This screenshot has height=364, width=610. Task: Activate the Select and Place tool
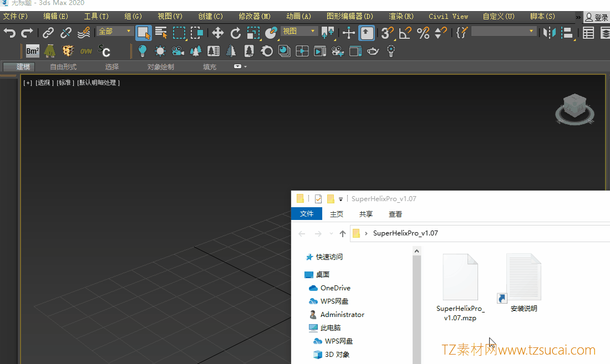(271, 33)
